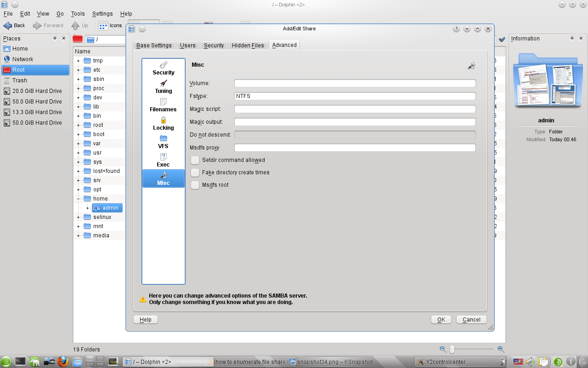This screenshot has height=368, width=588.
Task: Click the Volume input field
Action: coord(355,83)
